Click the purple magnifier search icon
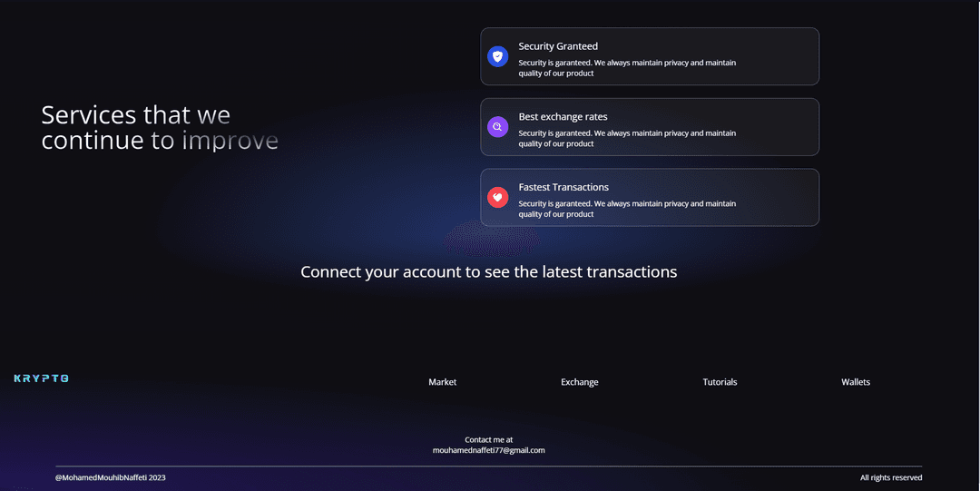 [x=497, y=127]
